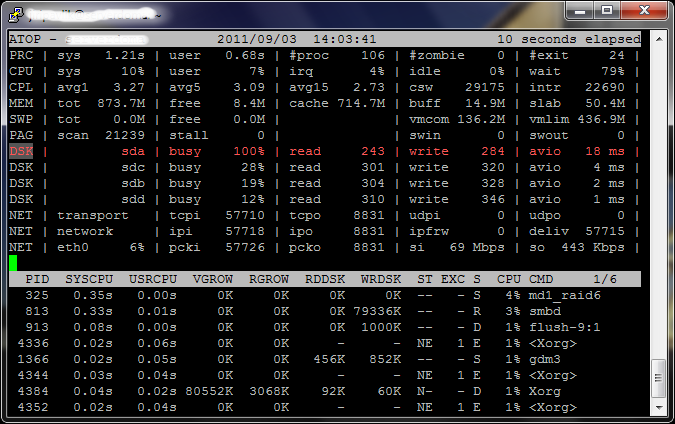Screen dimensions: 675x424
Task: Close the terminal window
Action: (644, 10)
